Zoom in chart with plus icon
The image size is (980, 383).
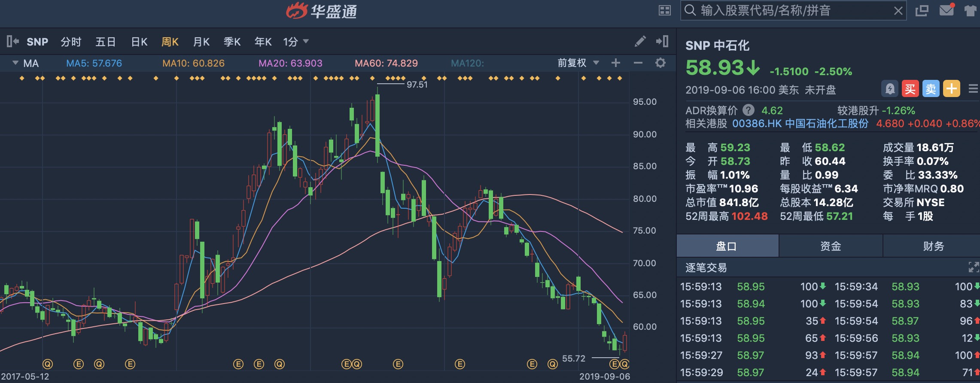coord(616,63)
